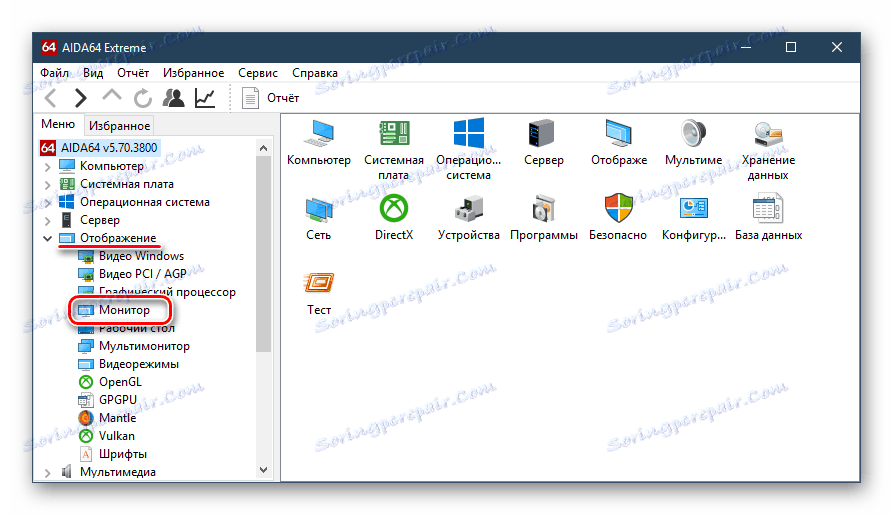This screenshot has width=893, height=515.
Task: Click the Отчёт report toolbar button
Action: [271, 98]
